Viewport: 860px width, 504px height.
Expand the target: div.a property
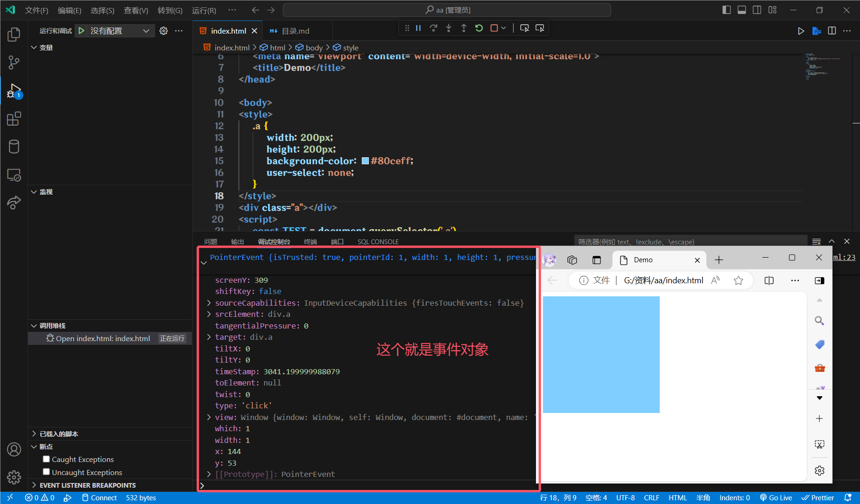(x=209, y=337)
